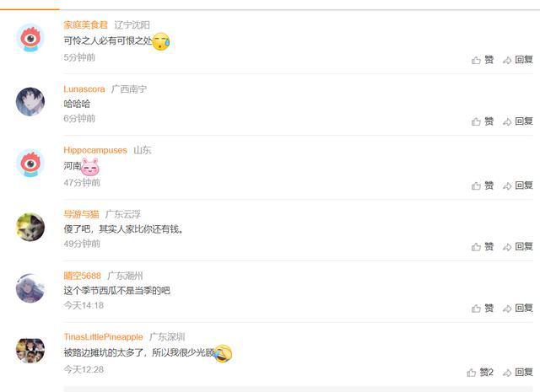Reply to 导游与猫's comment
The height and width of the screenshot is (392, 540).
517,247
